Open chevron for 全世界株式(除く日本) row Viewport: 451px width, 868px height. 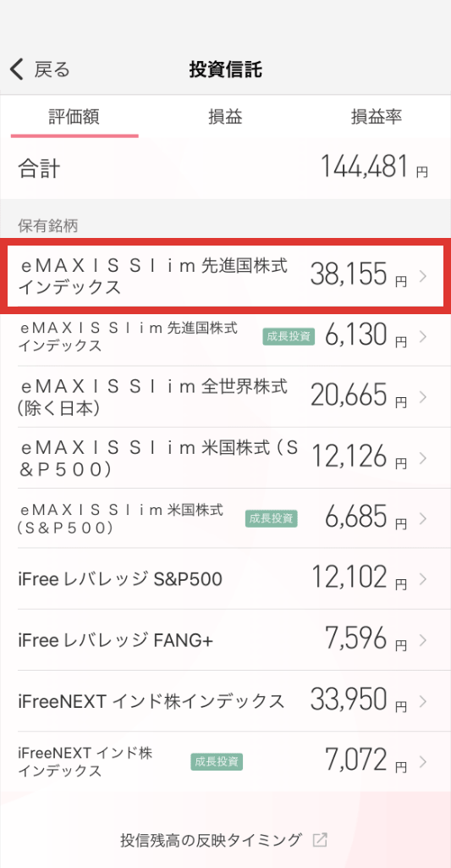pyautogui.click(x=423, y=397)
